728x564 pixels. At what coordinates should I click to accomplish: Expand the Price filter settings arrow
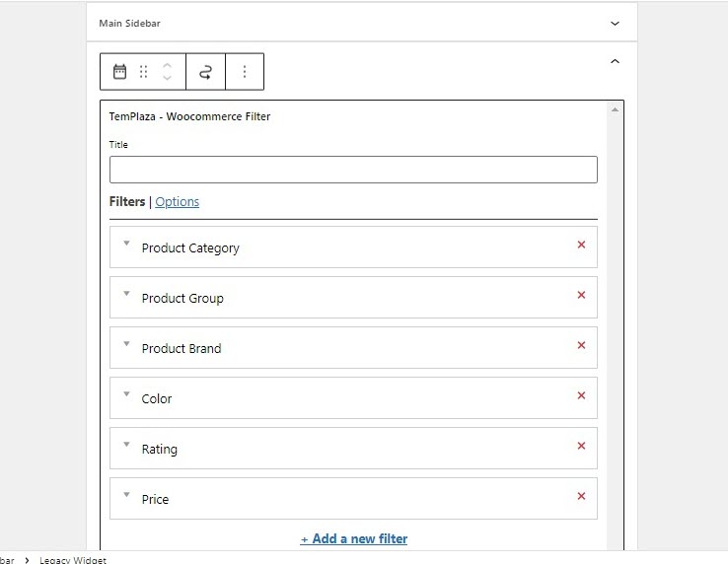126,494
